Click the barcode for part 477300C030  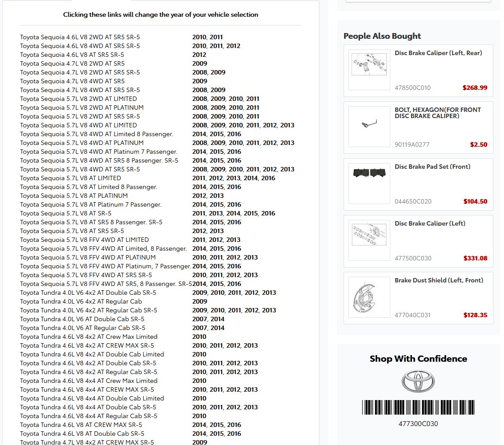coord(418,407)
